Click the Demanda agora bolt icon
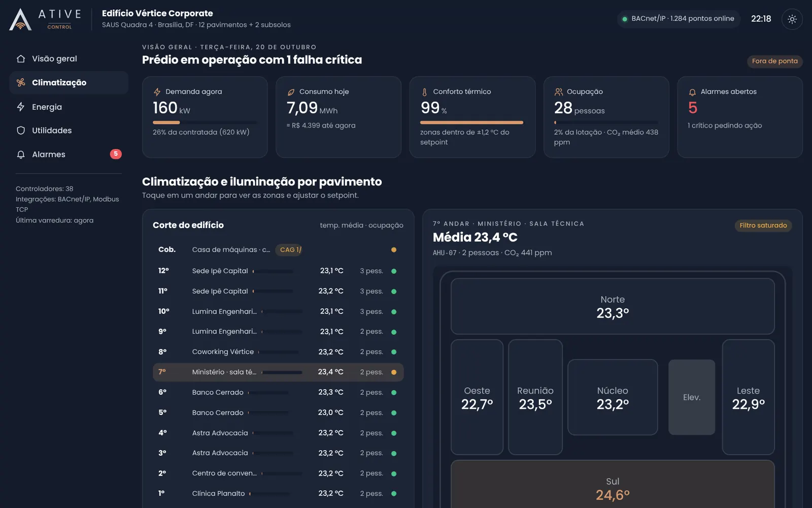The width and height of the screenshot is (812, 508). pyautogui.click(x=157, y=92)
